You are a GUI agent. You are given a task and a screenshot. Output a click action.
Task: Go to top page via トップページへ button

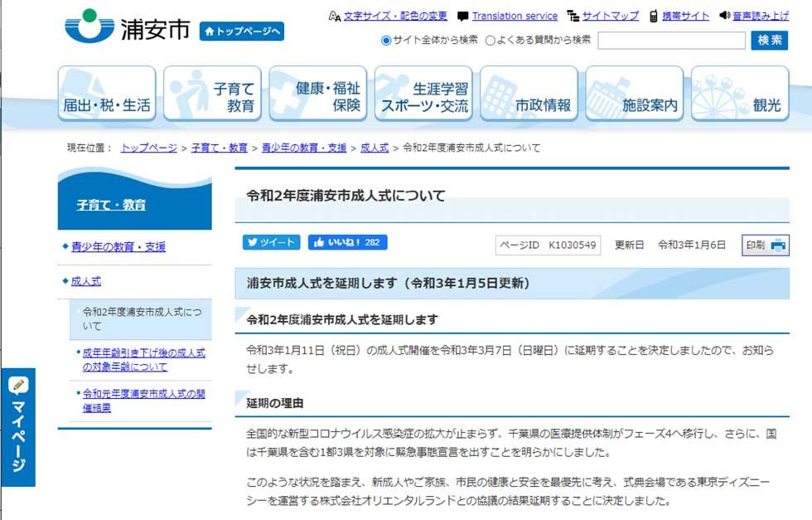pyautogui.click(x=242, y=32)
